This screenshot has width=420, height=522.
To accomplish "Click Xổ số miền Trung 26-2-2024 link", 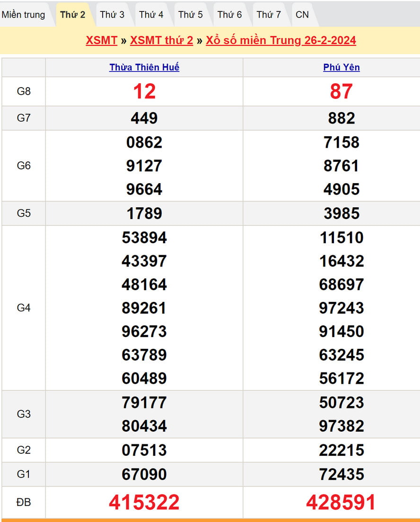I will (281, 40).
